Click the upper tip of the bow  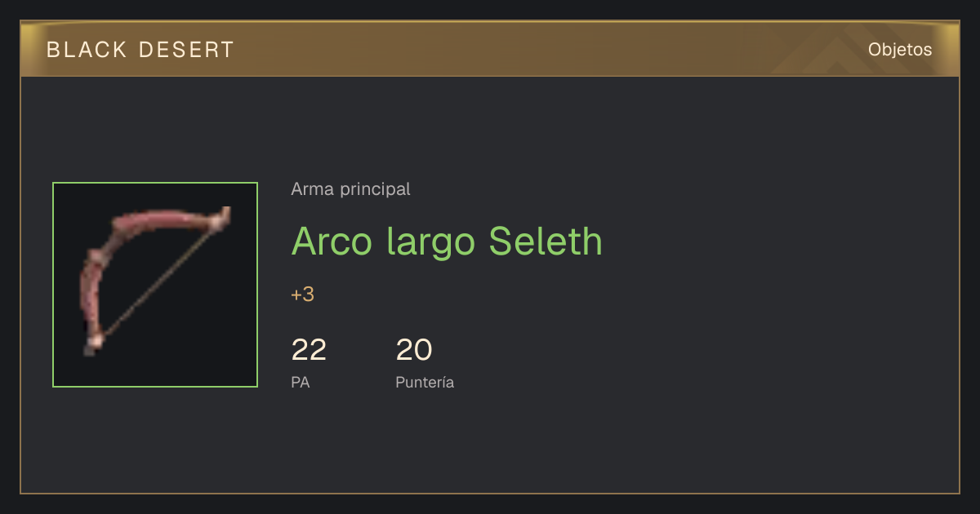click(x=222, y=216)
